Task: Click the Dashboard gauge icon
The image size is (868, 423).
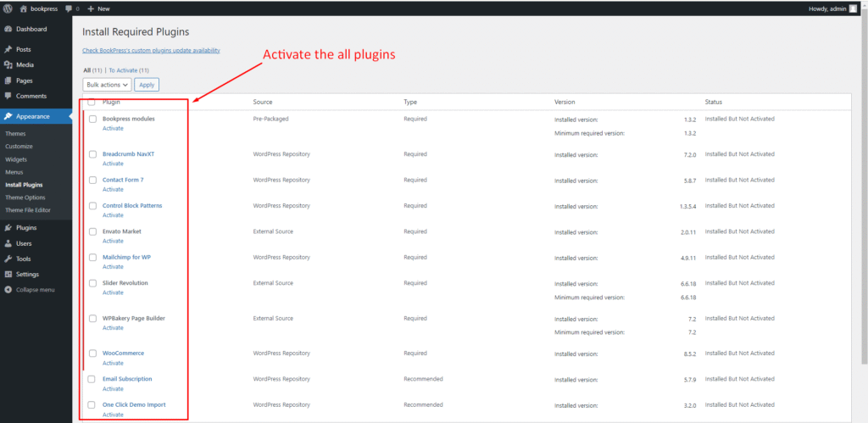Action: point(8,29)
